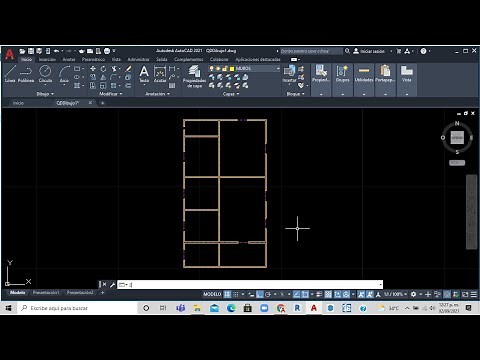Switch to the Anotar ribbon tab
Image resolution: width=480 pixels, height=360 pixels.
tap(69, 59)
